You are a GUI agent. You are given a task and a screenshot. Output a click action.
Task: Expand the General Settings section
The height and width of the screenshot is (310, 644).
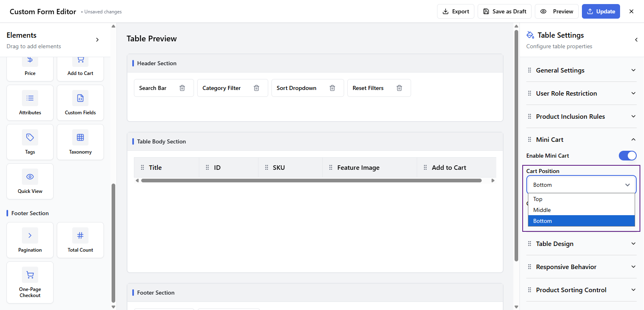click(581, 71)
